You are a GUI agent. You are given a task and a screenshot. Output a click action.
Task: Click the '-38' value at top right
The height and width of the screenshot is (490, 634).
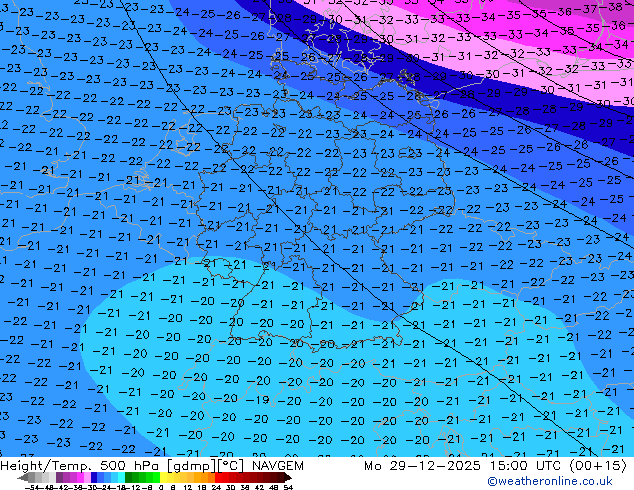pos(613,7)
